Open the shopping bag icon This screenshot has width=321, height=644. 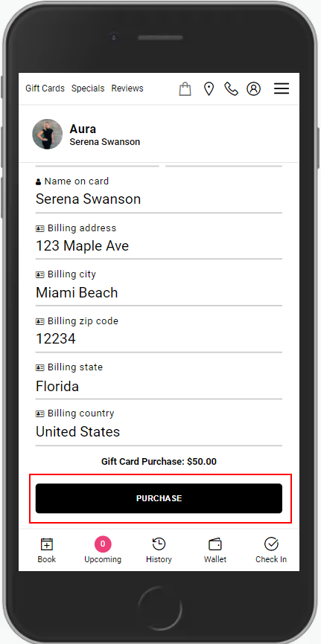(185, 88)
